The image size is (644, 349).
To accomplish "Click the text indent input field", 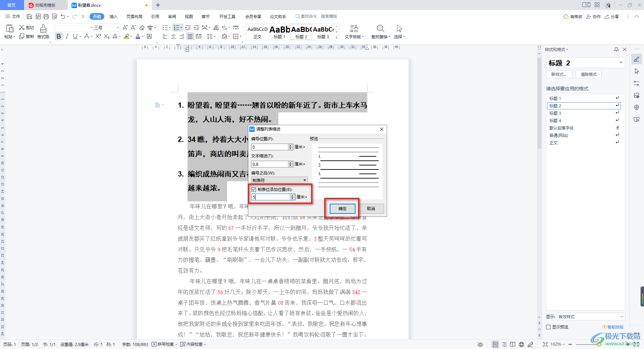I will 270,164.
